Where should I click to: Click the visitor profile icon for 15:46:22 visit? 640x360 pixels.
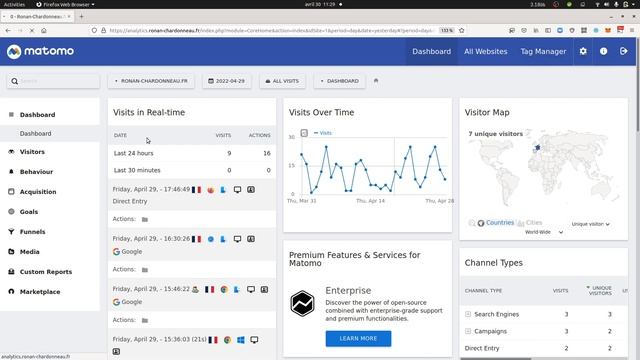(x=264, y=289)
